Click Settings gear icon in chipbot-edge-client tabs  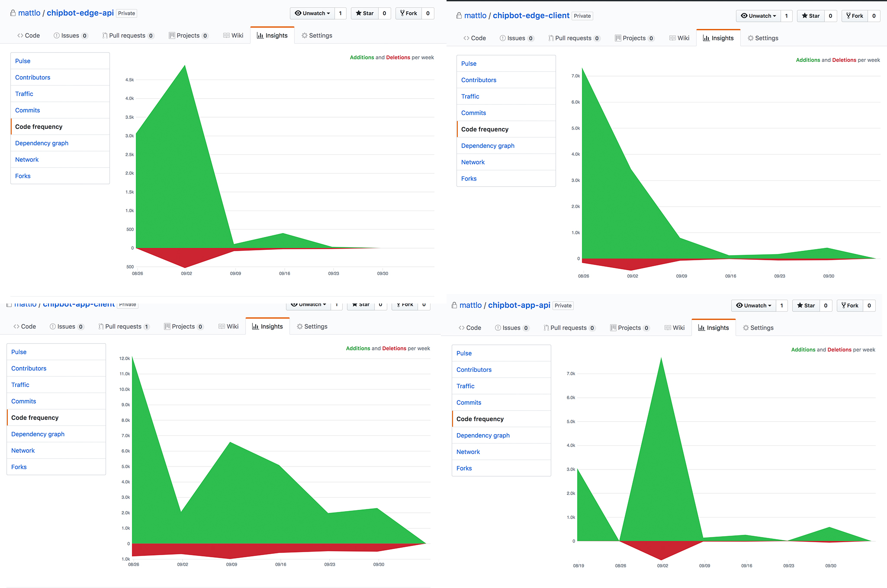[x=751, y=38]
